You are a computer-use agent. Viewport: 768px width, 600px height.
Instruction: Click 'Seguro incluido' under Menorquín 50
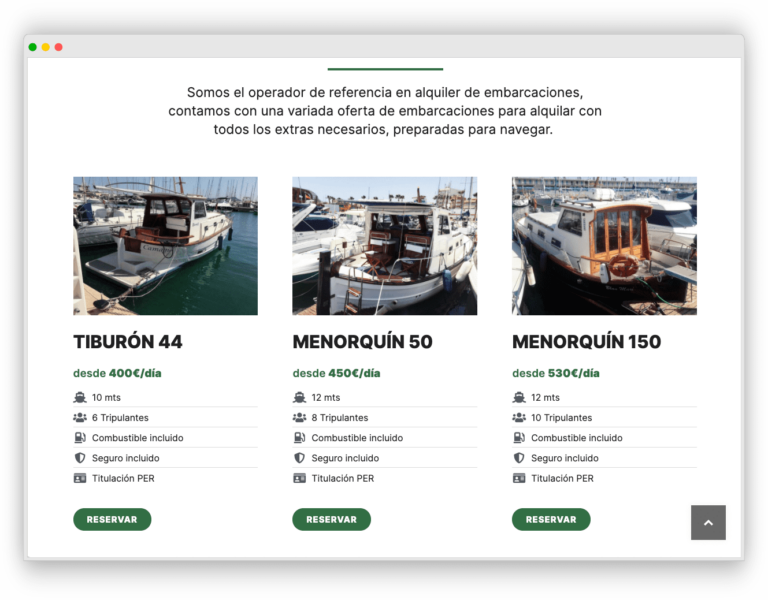[345, 458]
